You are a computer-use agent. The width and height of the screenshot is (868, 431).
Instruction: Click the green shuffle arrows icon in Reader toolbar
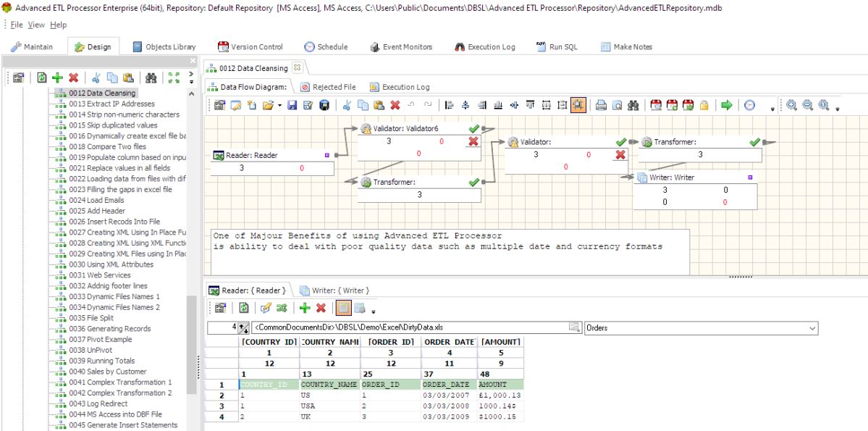[x=282, y=307]
